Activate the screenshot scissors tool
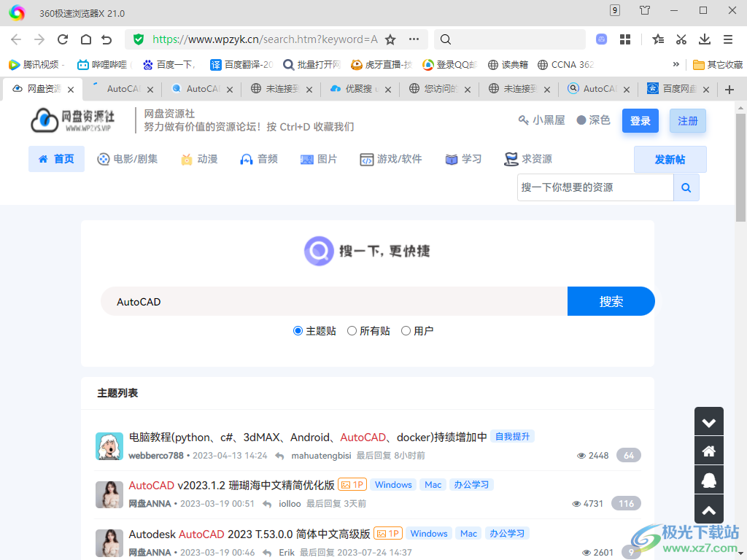This screenshot has height=560, width=747. pyautogui.click(x=681, y=39)
